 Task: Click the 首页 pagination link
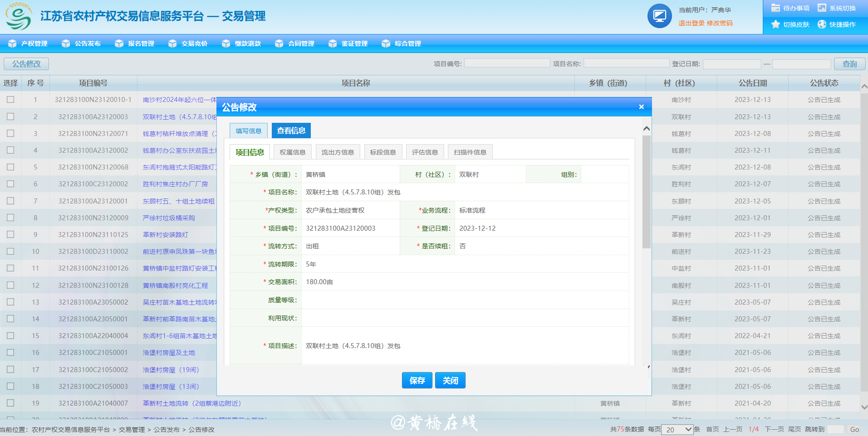point(712,429)
